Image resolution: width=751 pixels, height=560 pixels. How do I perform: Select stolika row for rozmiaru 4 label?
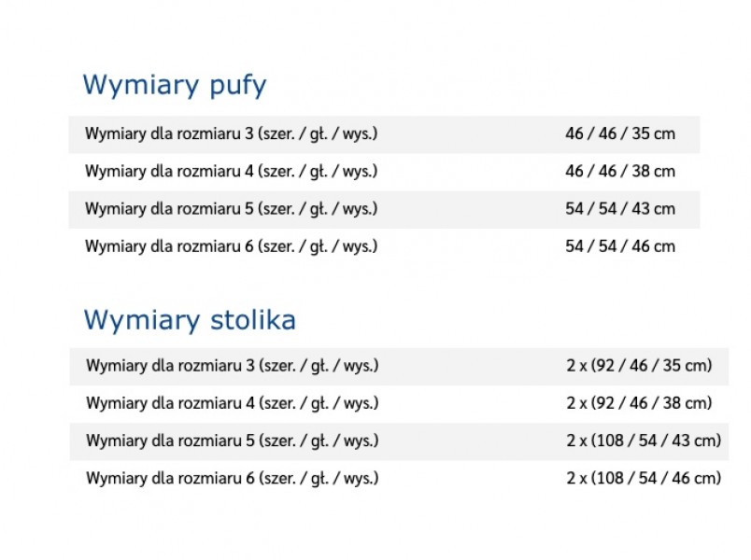click(x=233, y=403)
